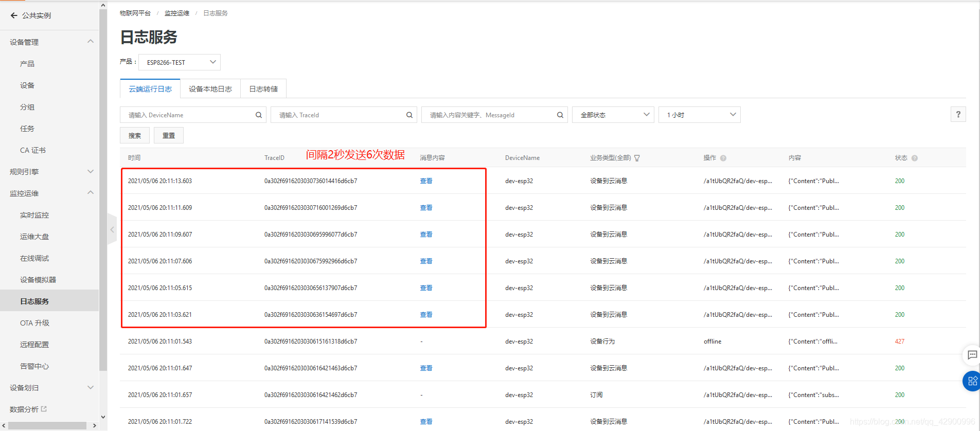980x431 pixels.
Task: Click the 搜索 button
Action: tap(135, 135)
